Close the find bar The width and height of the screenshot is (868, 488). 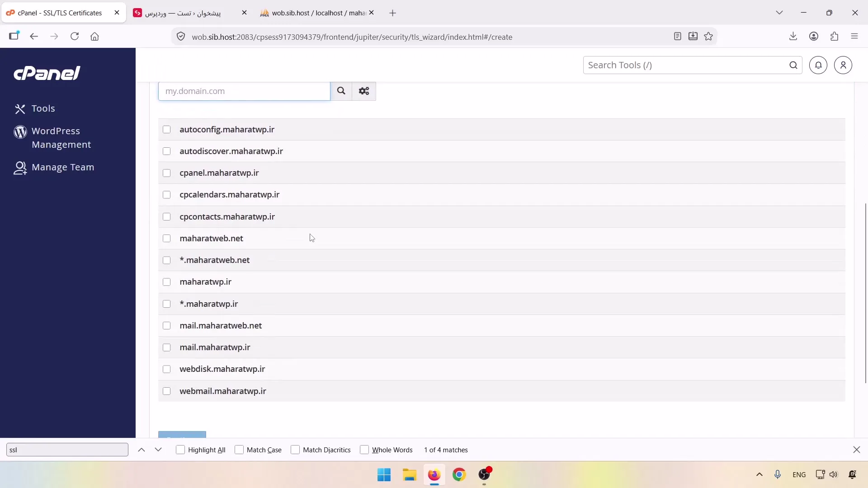click(857, 450)
